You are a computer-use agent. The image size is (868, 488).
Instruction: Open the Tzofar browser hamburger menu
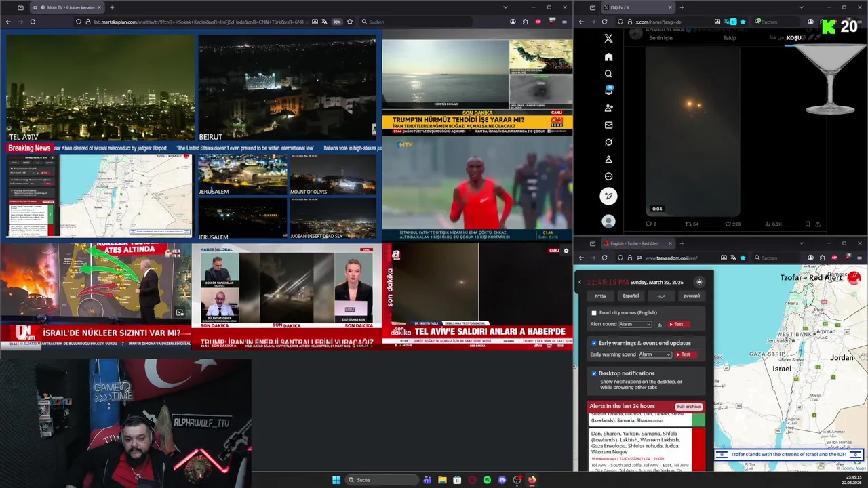[x=861, y=258]
